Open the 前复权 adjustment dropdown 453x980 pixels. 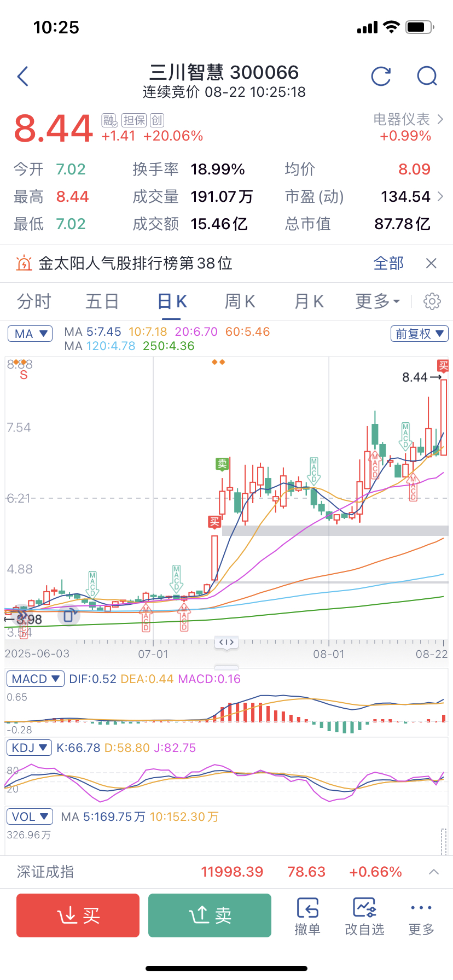click(x=420, y=334)
